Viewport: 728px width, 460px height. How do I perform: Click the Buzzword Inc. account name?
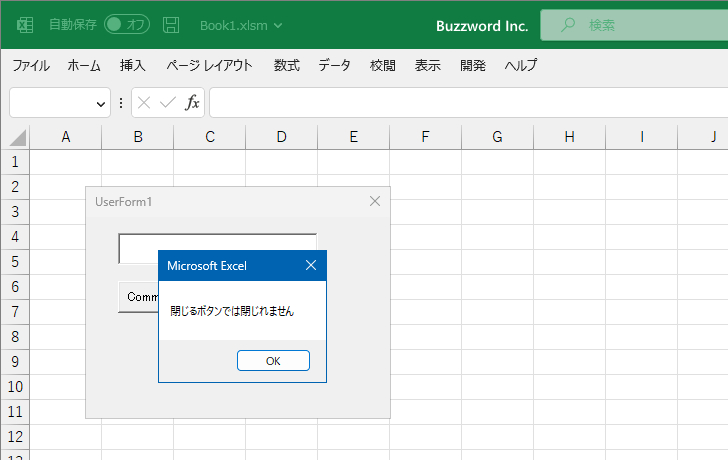[482, 26]
